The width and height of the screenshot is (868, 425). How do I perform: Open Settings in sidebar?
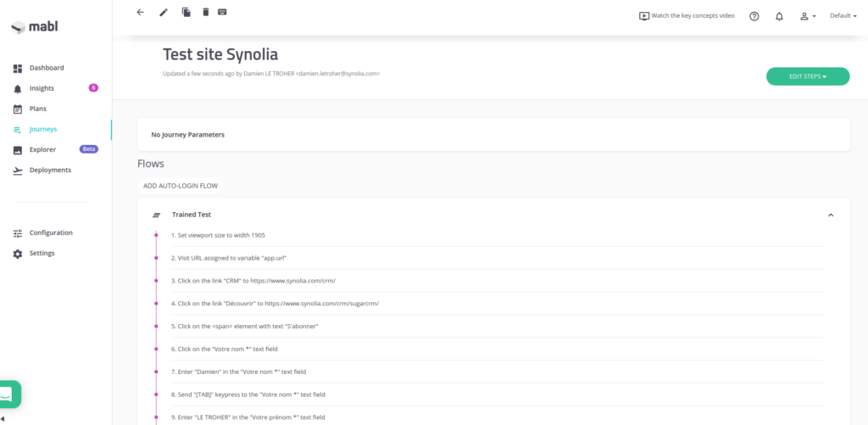[42, 254]
